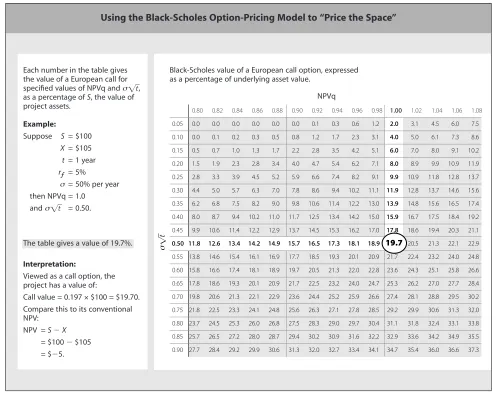Image resolution: width=500 pixels, height=393 pixels.
Task: Click the 'Interpretation:' heading
Action: tap(49, 264)
